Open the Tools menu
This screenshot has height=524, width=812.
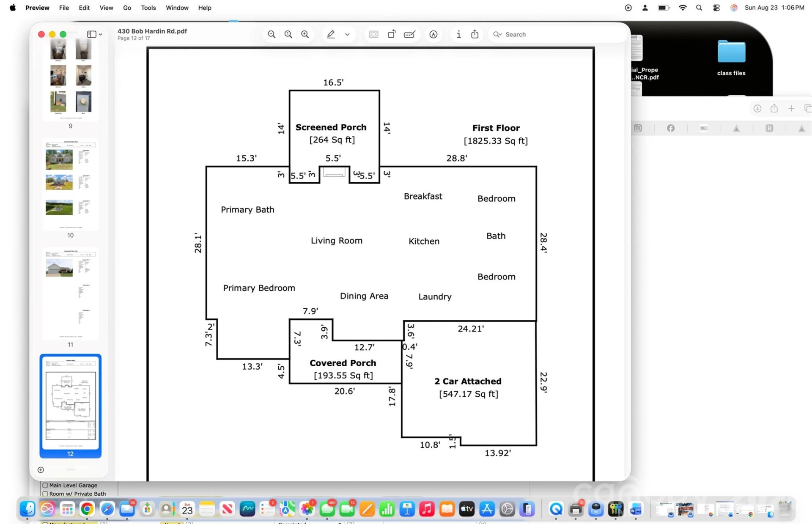click(148, 8)
